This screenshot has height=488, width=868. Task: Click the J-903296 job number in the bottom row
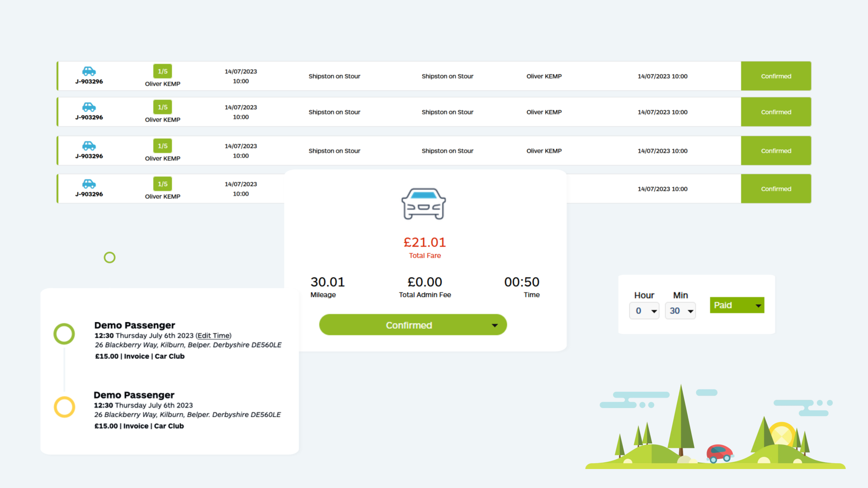coord(89,194)
